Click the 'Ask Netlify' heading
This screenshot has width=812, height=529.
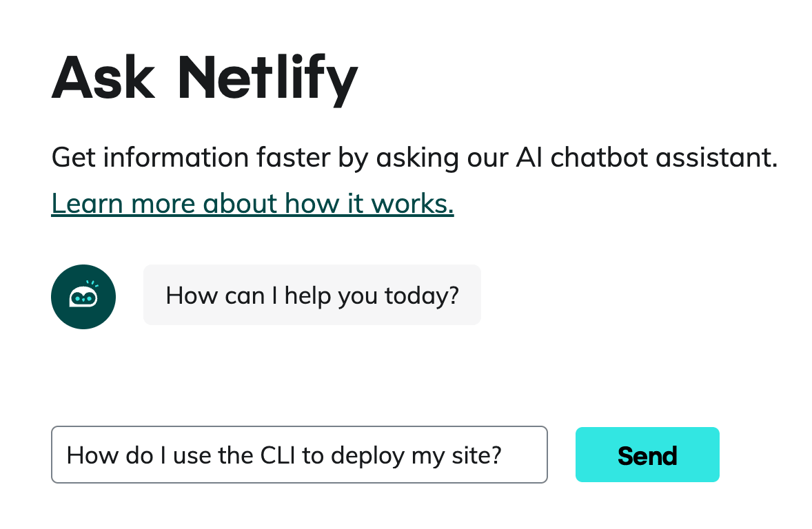(205, 76)
